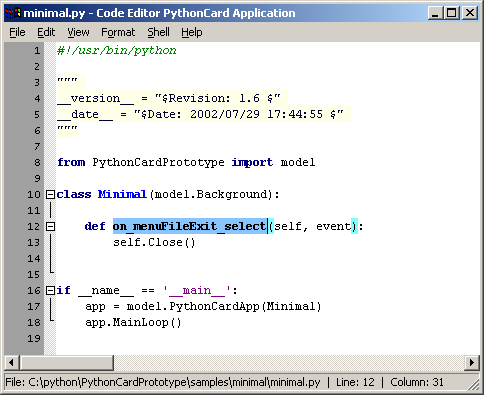
Task: Click '(model.Background):' on line 10
Action: click(214, 194)
